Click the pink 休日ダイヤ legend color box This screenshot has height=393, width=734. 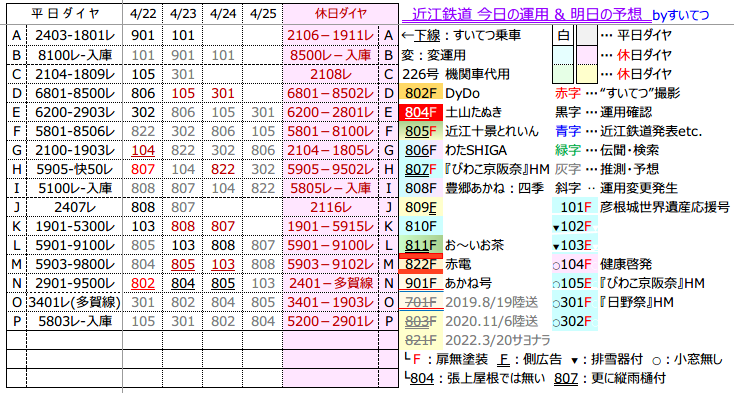[587, 55]
